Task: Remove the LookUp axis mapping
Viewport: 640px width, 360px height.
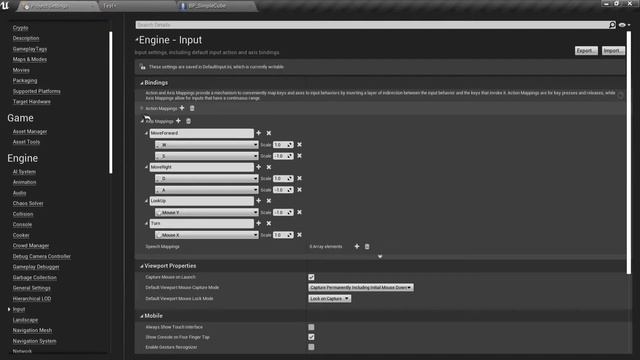Action: click(x=269, y=201)
